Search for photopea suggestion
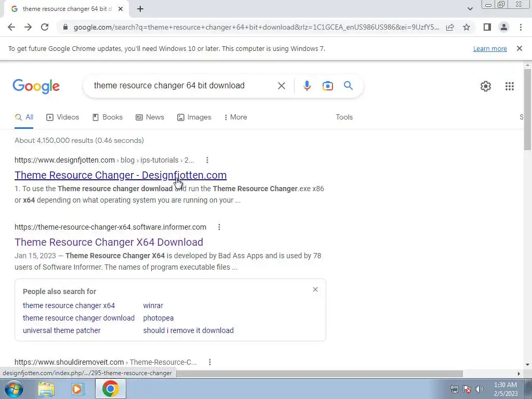This screenshot has height=399, width=532. 158,318
